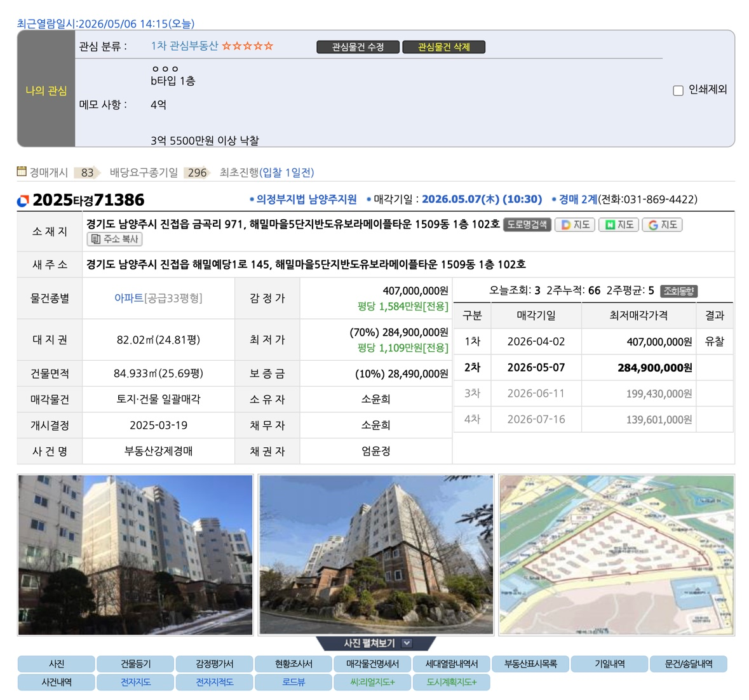
Task: Open the Google map (G 지도) button
Action: [x=663, y=225]
